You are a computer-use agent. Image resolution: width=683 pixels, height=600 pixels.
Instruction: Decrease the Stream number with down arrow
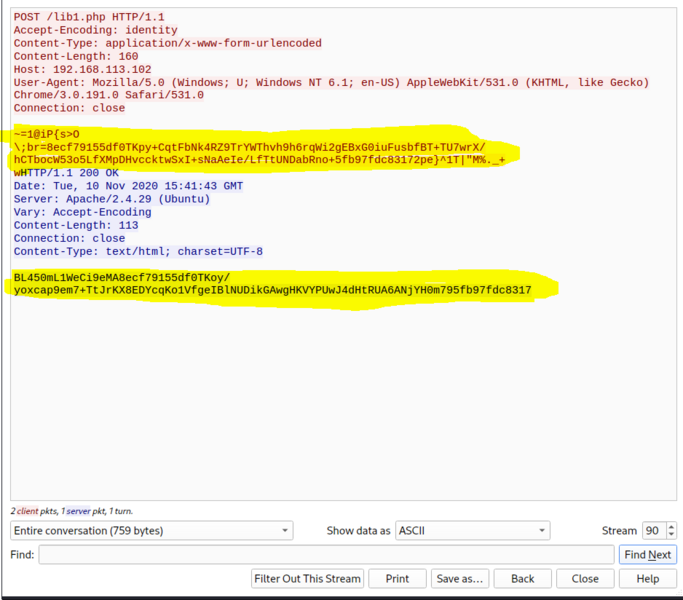coord(671,535)
